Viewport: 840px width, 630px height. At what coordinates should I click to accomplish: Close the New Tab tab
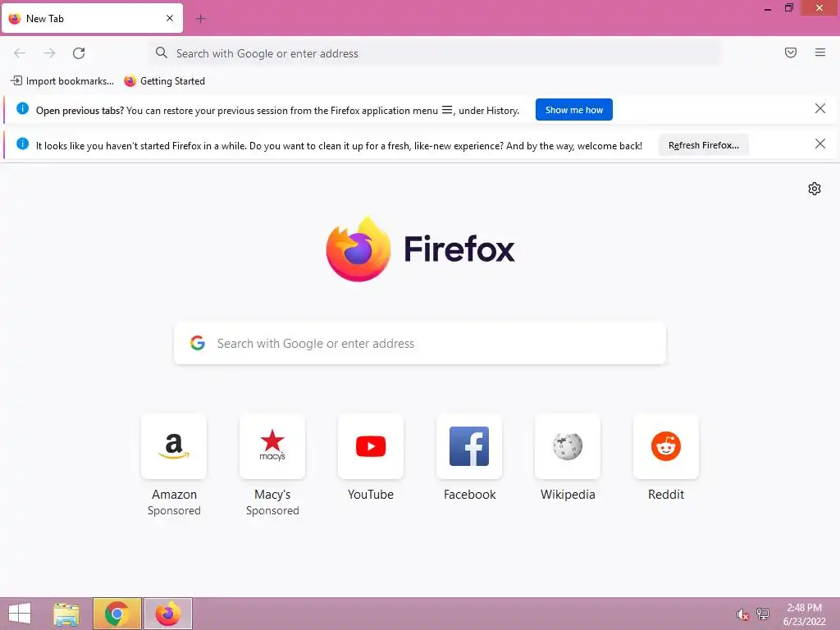(170, 18)
